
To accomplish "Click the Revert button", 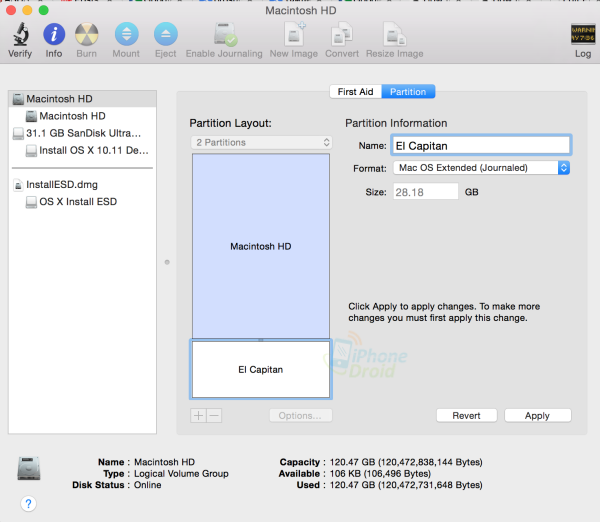I will pyautogui.click(x=466, y=415).
